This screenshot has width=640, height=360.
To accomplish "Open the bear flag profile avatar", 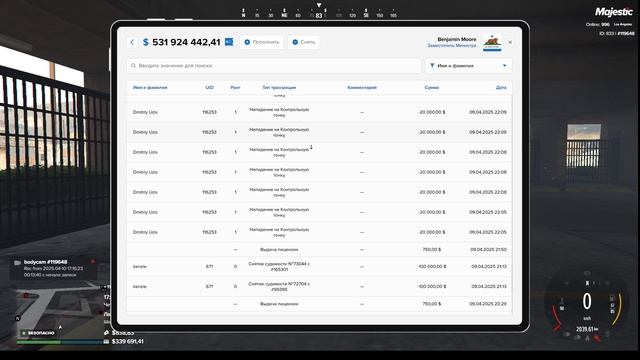I will pos(492,42).
